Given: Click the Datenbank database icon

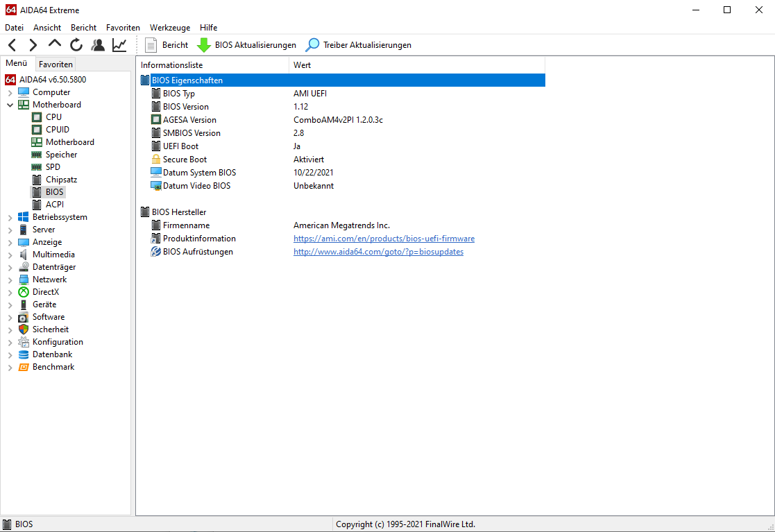Looking at the screenshot, I should (23, 354).
